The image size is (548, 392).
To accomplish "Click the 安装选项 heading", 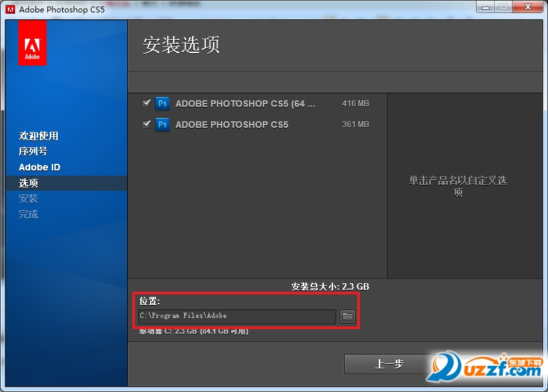I will click(181, 45).
